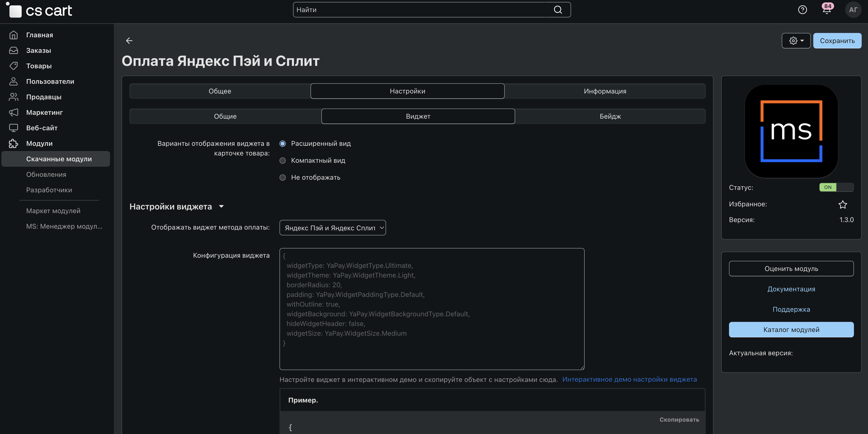Mark module as favorite with star icon
The width and height of the screenshot is (868, 434).
point(842,204)
